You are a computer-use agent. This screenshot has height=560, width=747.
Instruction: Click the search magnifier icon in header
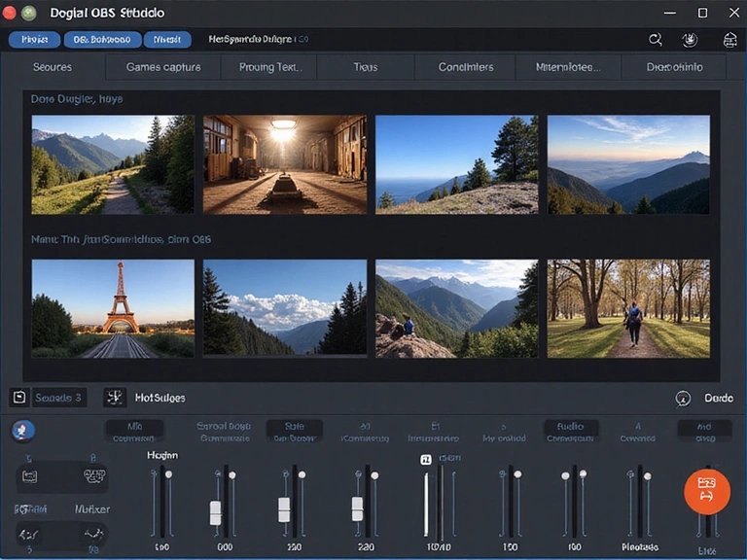coord(656,40)
